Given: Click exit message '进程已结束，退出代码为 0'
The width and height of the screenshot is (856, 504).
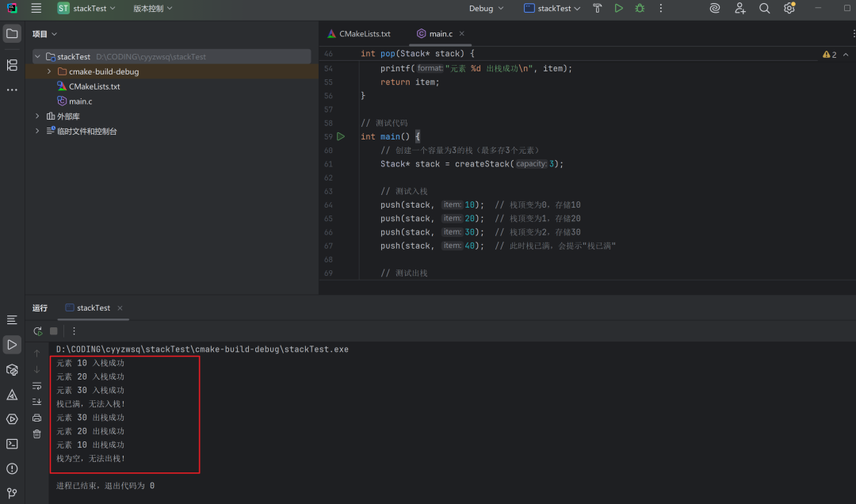Looking at the screenshot, I should point(105,486).
